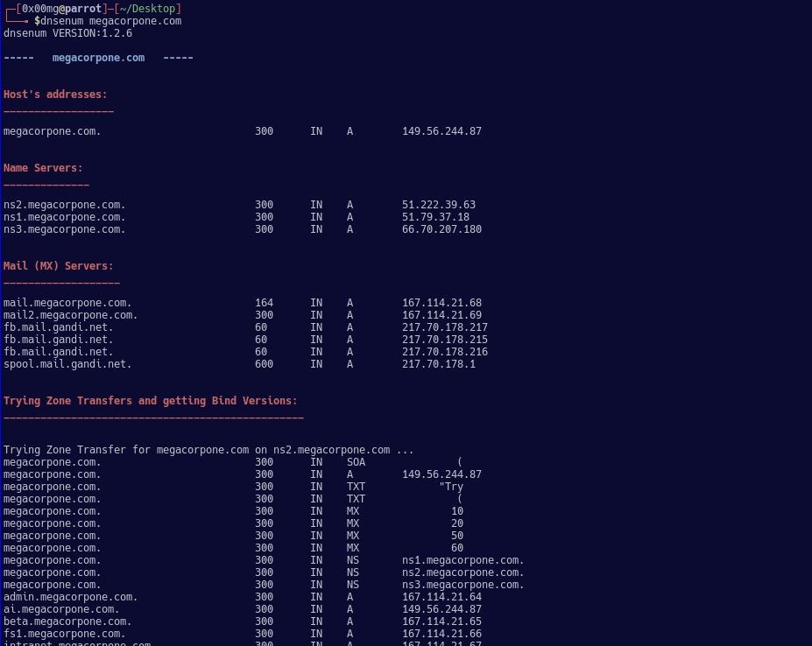
Task: Click the TXT record value '"Try'
Action: tap(451, 487)
